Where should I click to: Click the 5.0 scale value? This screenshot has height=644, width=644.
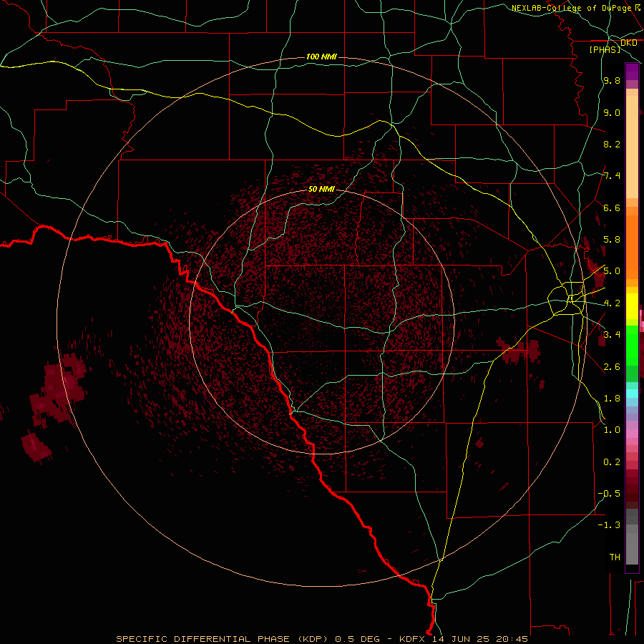point(612,271)
